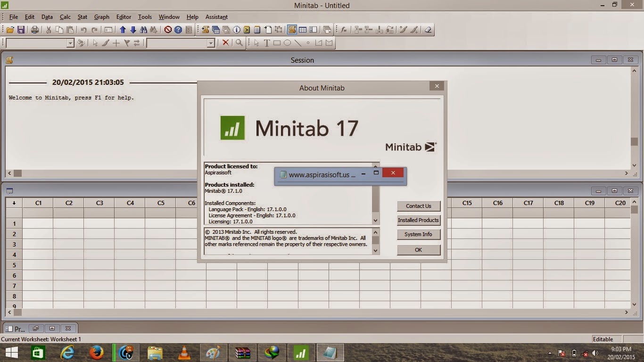Viewport: 644px width, 362px height.
Task: Click the magnifier zoom icon in toolbar
Action: pyautogui.click(x=239, y=43)
